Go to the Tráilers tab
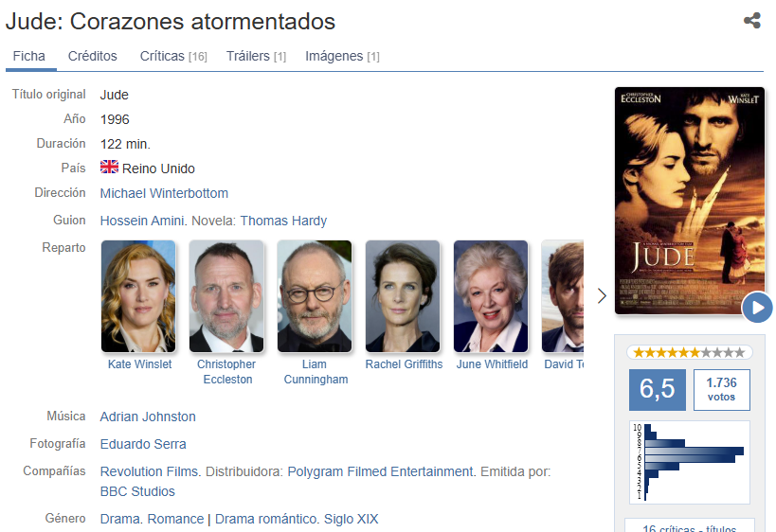The height and width of the screenshot is (532, 776). pyautogui.click(x=257, y=57)
